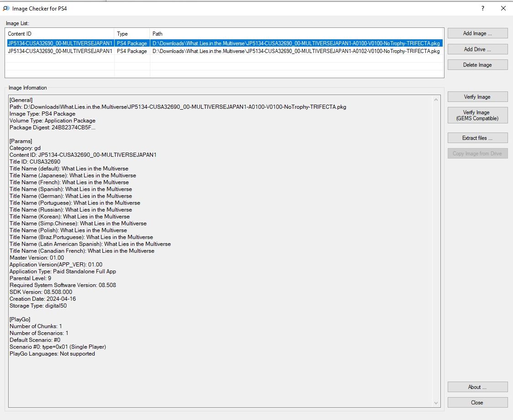Click the [General] section heading
The height and width of the screenshot is (420, 513).
pos(21,100)
